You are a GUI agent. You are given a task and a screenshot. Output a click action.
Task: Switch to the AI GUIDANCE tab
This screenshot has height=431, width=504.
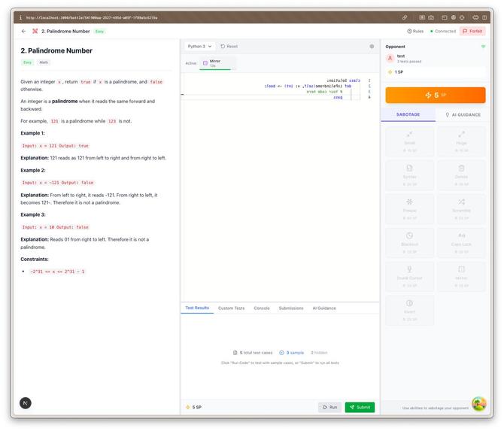point(463,115)
